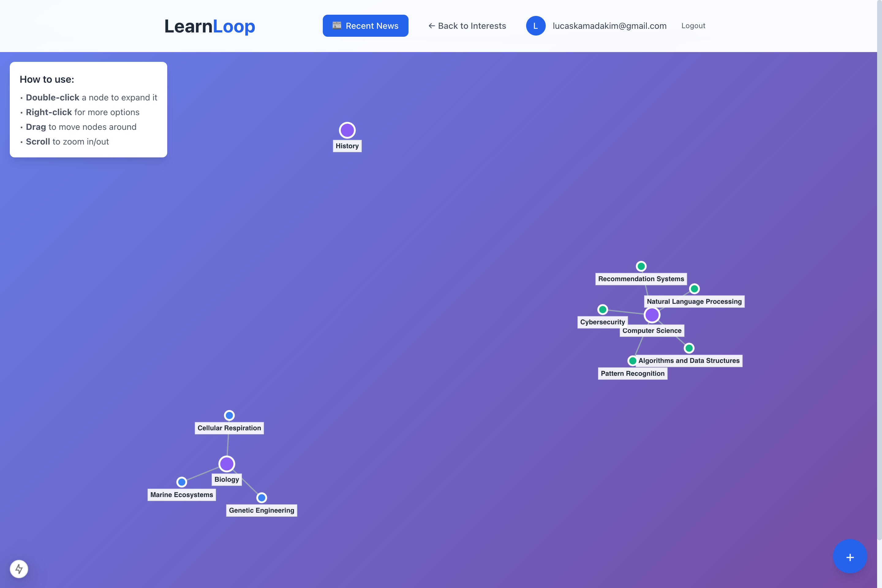This screenshot has height=588, width=882.
Task: Go Back to Interests
Action: pyautogui.click(x=467, y=26)
